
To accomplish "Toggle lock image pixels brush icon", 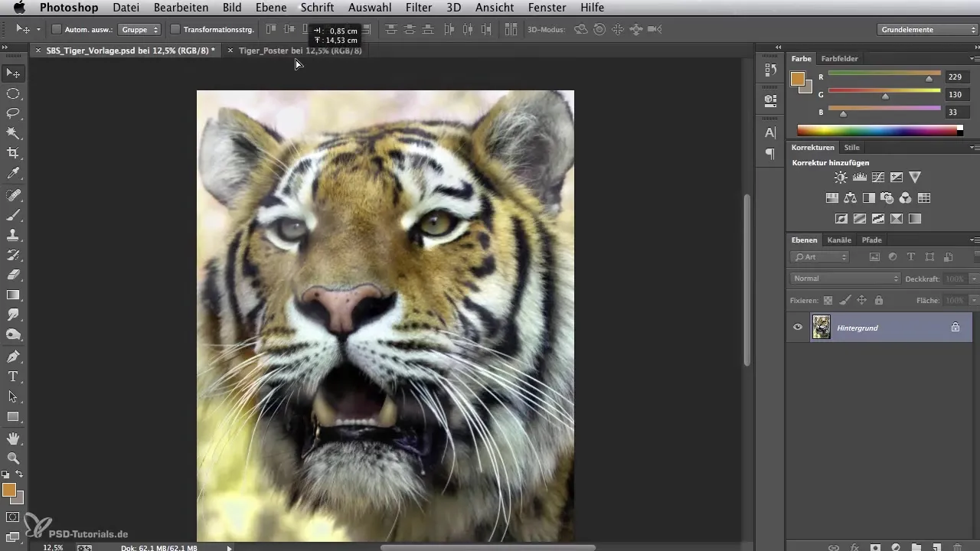I will 844,301.
